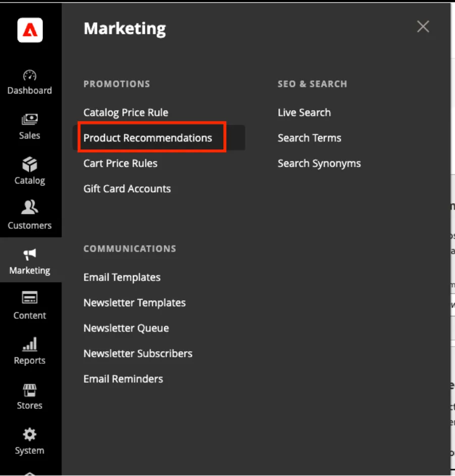Open the Catalog box icon
Image resolution: width=455 pixels, height=476 pixels.
30,164
